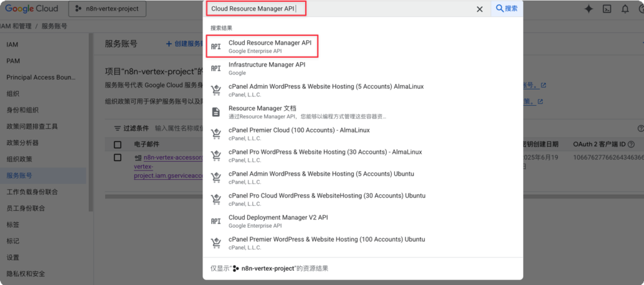Check the n8n-vertex-accessor row checkbox
The height and width of the screenshot is (285, 644).
(118, 157)
